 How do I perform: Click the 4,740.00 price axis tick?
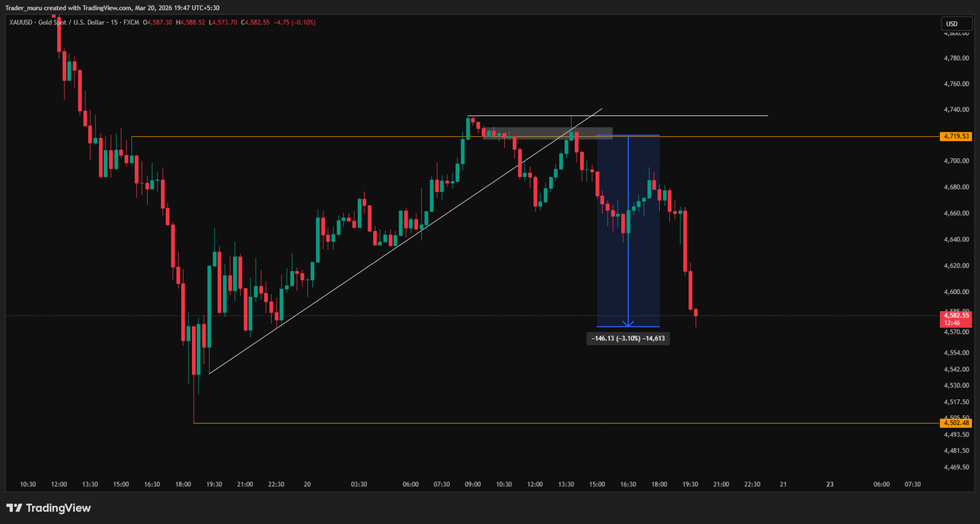(955, 109)
